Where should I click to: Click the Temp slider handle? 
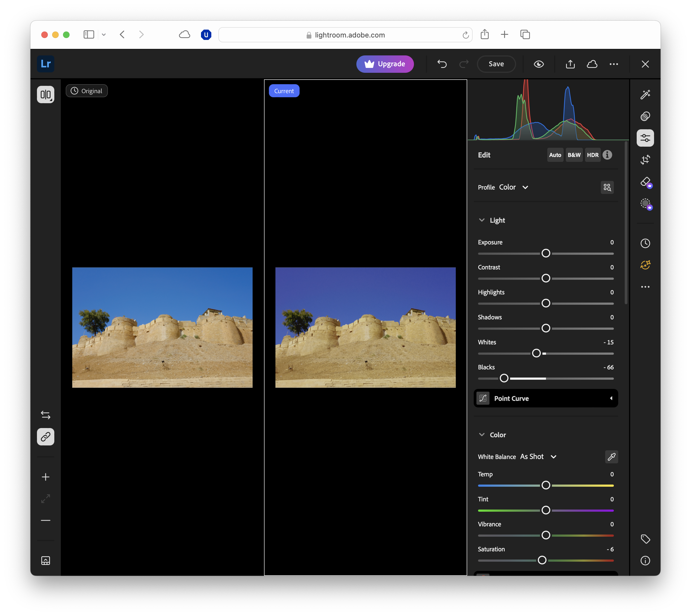pos(545,485)
